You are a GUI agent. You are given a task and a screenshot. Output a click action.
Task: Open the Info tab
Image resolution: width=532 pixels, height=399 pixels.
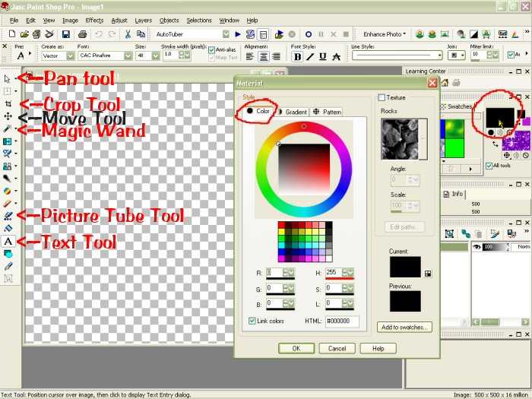click(454, 194)
